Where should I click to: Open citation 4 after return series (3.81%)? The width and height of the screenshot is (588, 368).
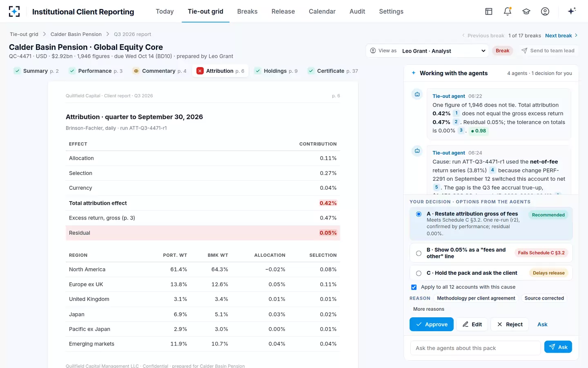pyautogui.click(x=492, y=170)
